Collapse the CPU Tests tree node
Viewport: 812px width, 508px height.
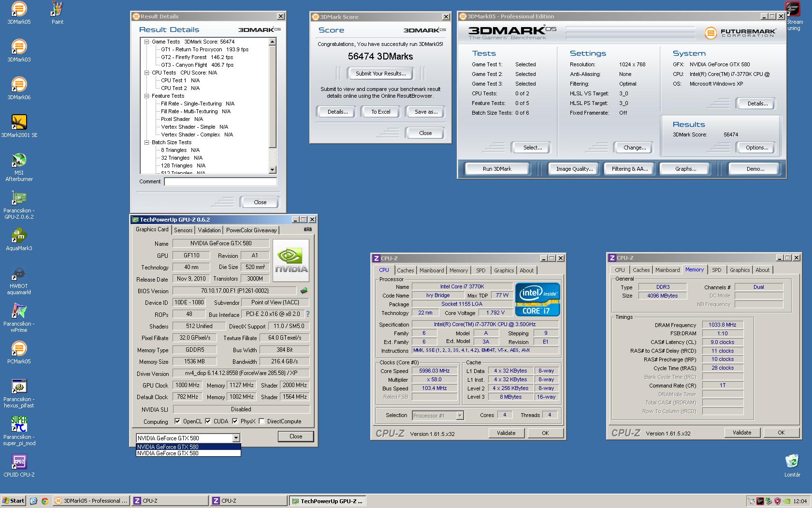pos(146,73)
